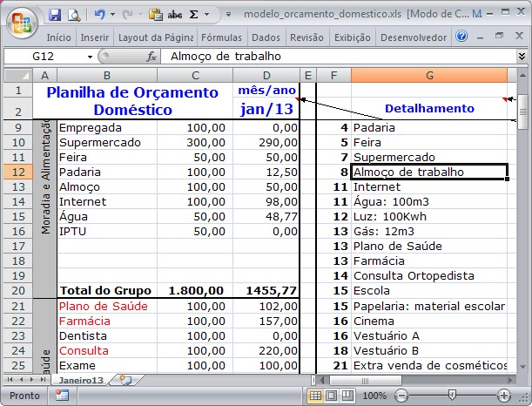Select the Consulta Ortopedista detail cell
The image size is (532, 406).
pos(429,275)
